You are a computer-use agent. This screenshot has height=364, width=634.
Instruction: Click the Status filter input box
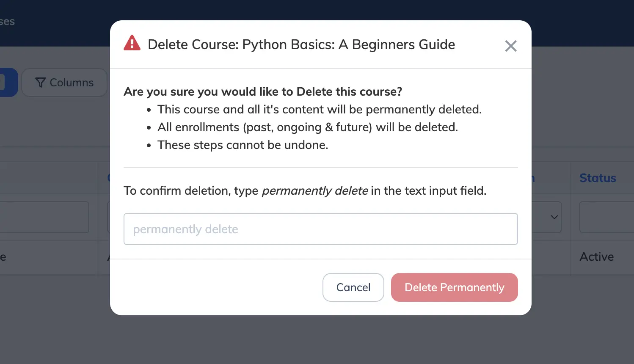606,217
